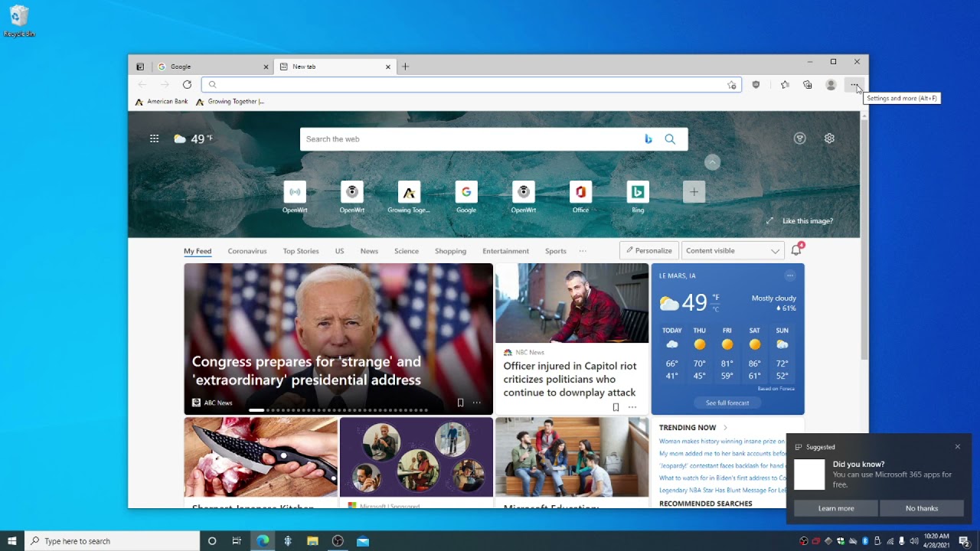Click the browser address bar
Screen dimensions: 980x551
pyautogui.click(x=471, y=85)
